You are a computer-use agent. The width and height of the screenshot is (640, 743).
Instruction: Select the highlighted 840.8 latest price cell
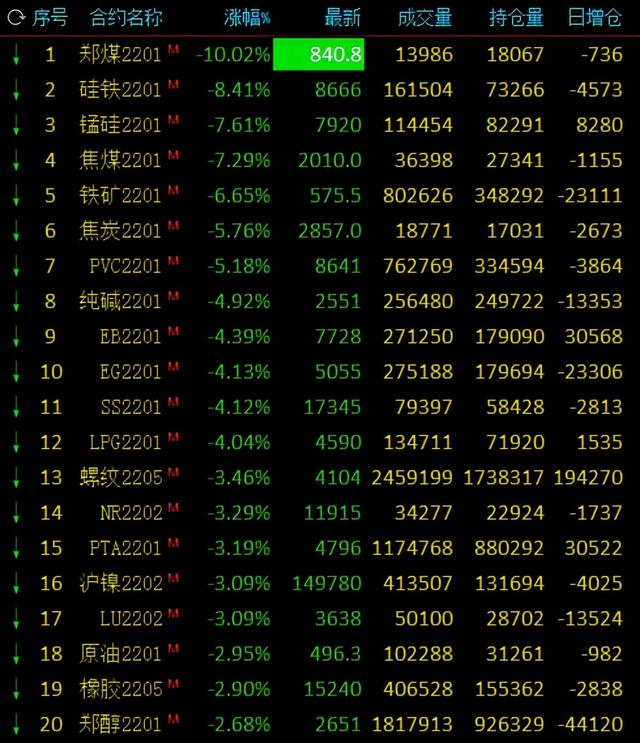[319, 54]
